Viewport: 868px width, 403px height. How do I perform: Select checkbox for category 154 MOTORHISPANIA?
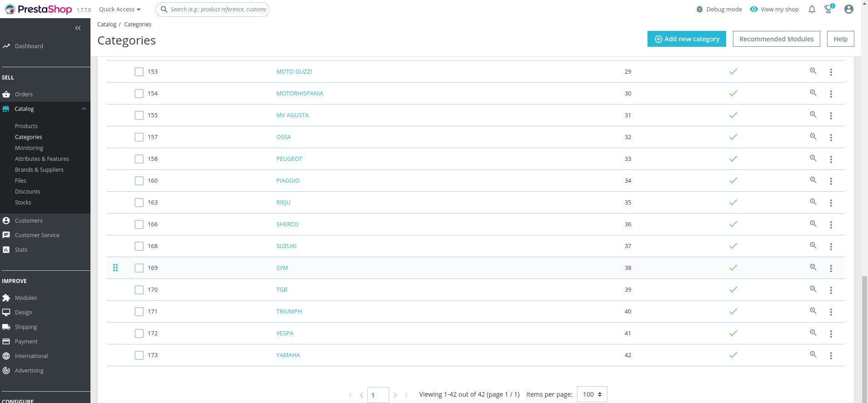139,94
